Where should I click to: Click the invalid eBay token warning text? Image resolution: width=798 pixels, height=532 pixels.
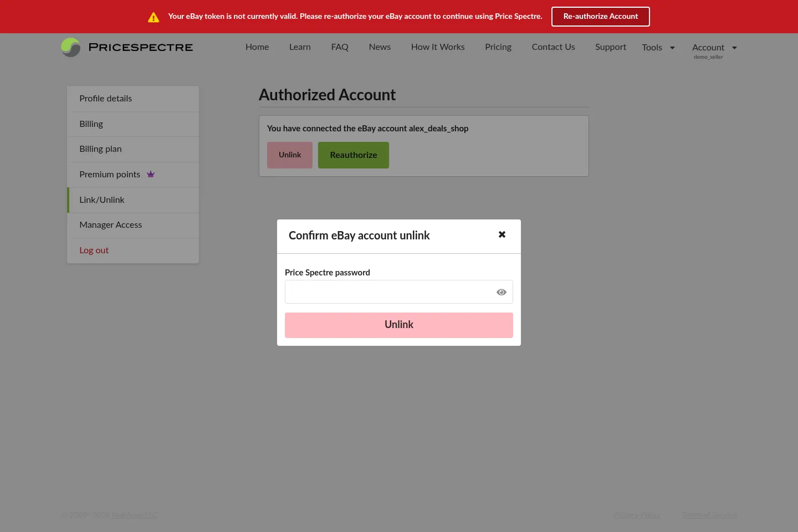pos(355,17)
